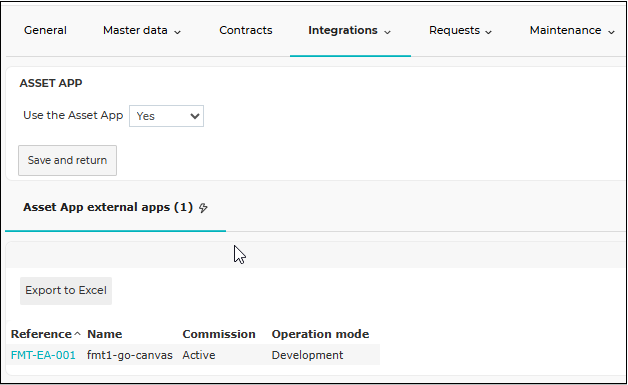This screenshot has height=385, width=628.
Task: Expand the Master data menu chevron
Action: pos(177,32)
